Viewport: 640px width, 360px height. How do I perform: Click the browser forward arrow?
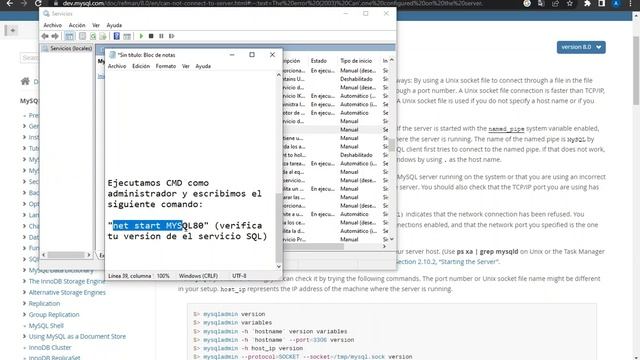point(24,3)
